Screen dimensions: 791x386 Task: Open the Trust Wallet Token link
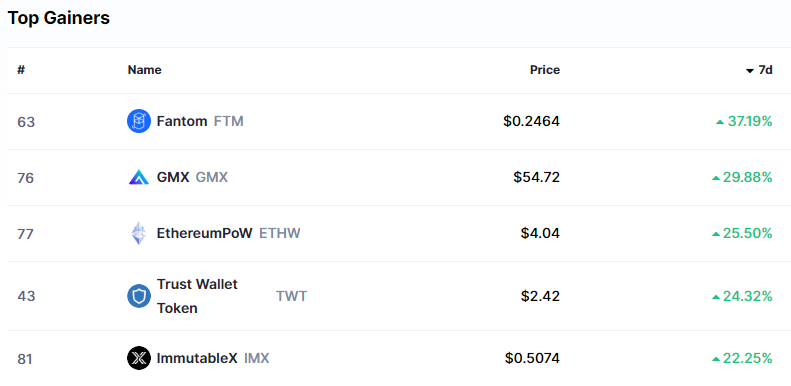point(197,296)
